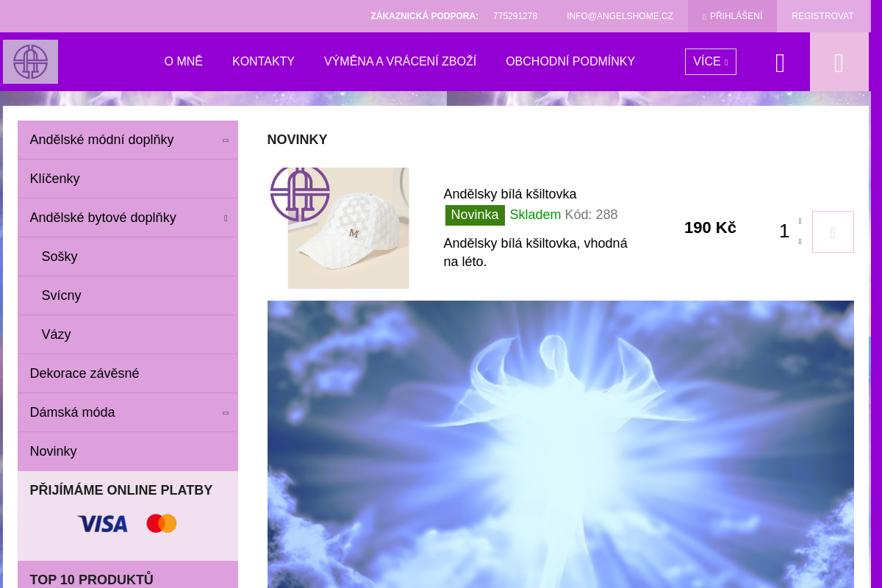The image size is (882, 588).
Task: Open OBCHODNÍ PODMÍNKY in the navigation
Action: click(570, 62)
